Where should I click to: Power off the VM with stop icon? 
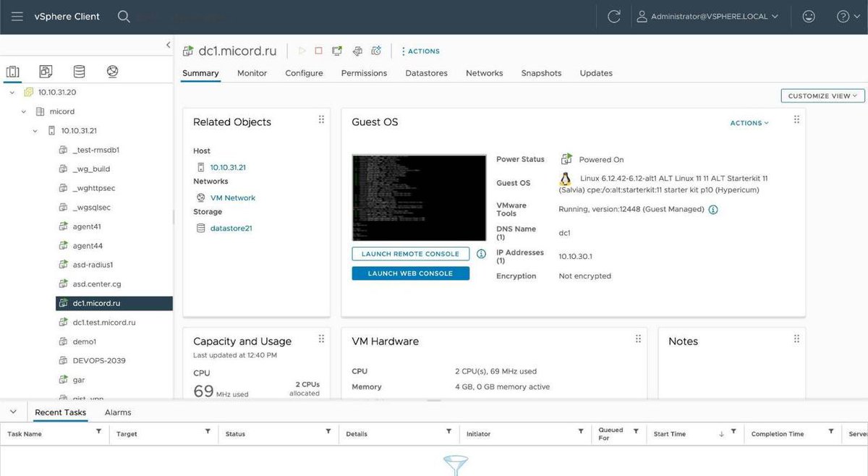(318, 51)
